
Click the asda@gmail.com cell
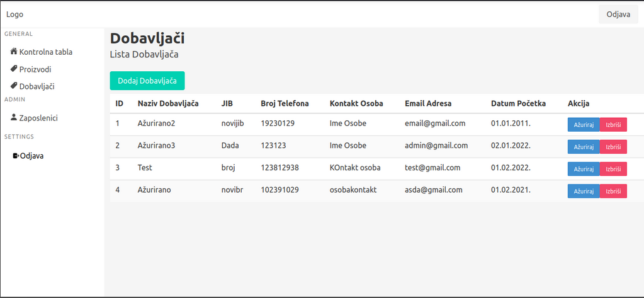click(433, 190)
